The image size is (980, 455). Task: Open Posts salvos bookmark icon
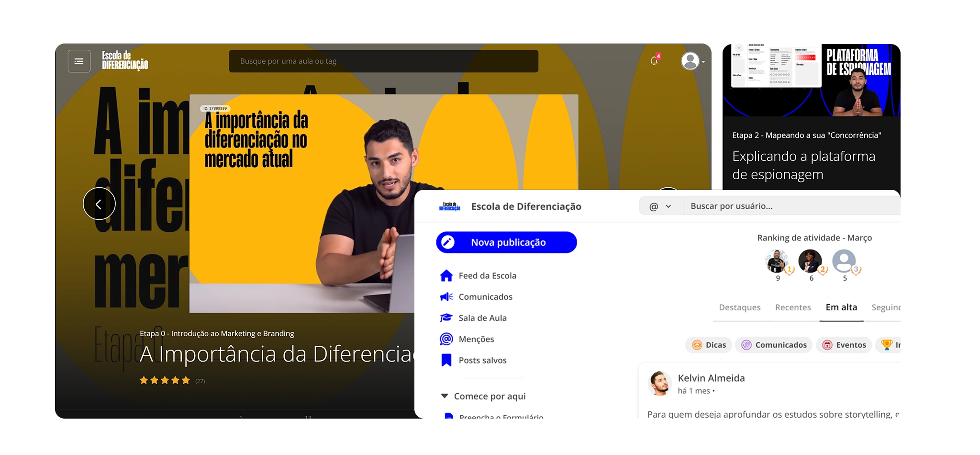[446, 360]
